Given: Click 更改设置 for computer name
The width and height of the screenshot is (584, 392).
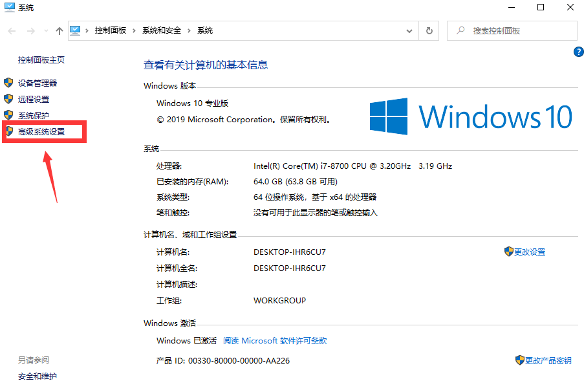Looking at the screenshot, I should (x=530, y=252).
